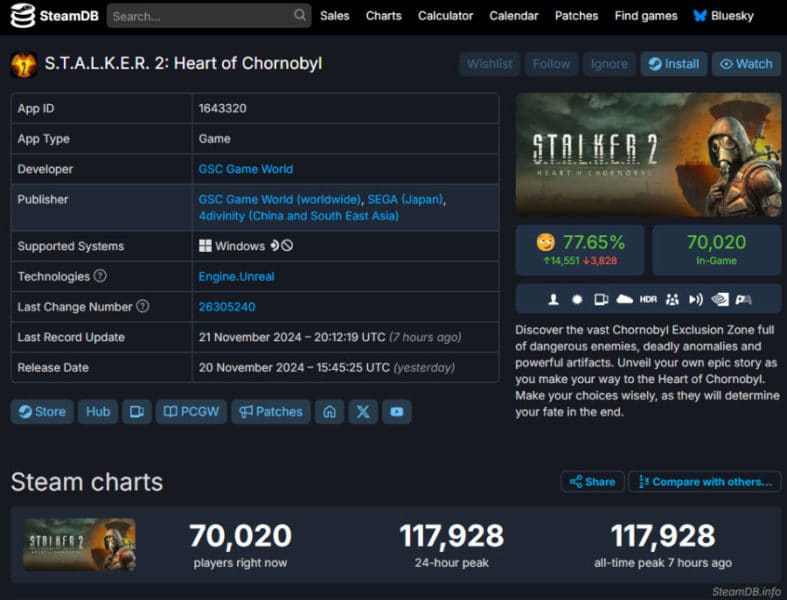Open the Store page button
The image size is (787, 600).
coord(42,412)
